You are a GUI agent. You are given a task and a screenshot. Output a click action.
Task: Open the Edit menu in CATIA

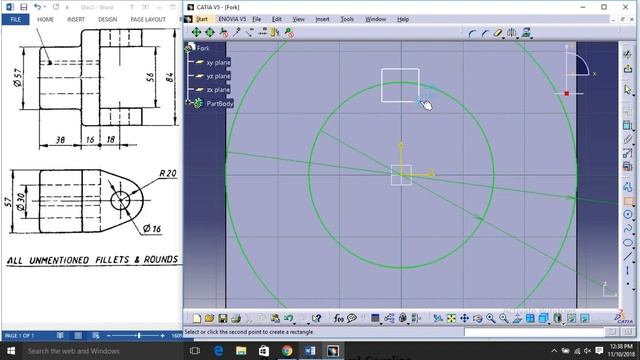point(277,19)
